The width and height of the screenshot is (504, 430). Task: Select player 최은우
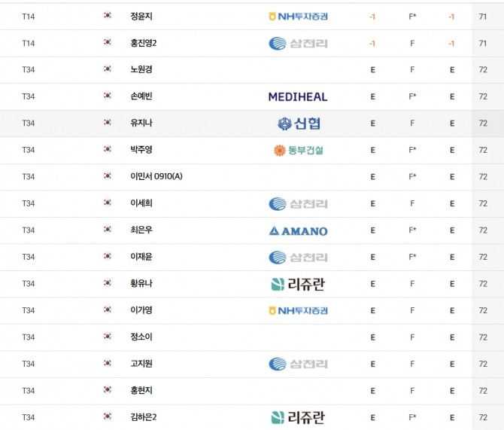pyautogui.click(x=141, y=230)
